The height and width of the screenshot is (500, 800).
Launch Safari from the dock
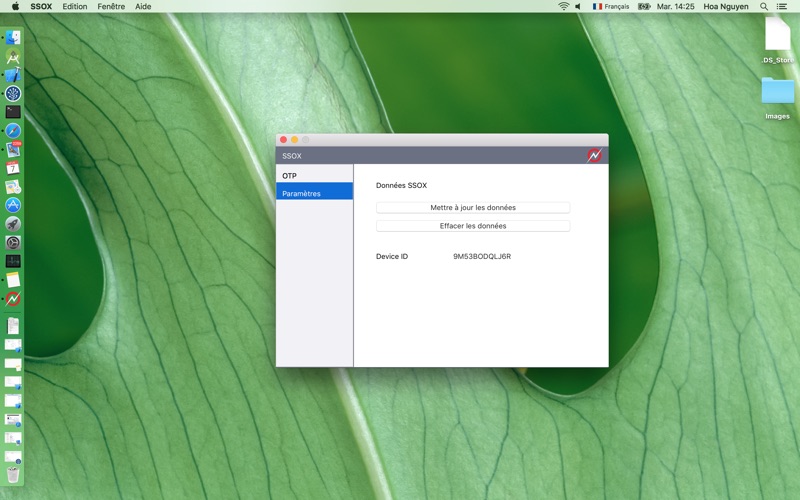click(13, 131)
